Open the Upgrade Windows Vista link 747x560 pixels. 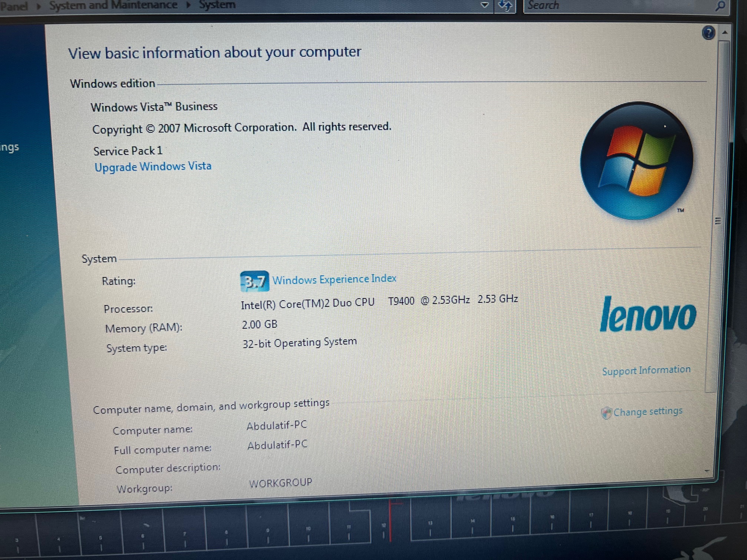click(153, 167)
